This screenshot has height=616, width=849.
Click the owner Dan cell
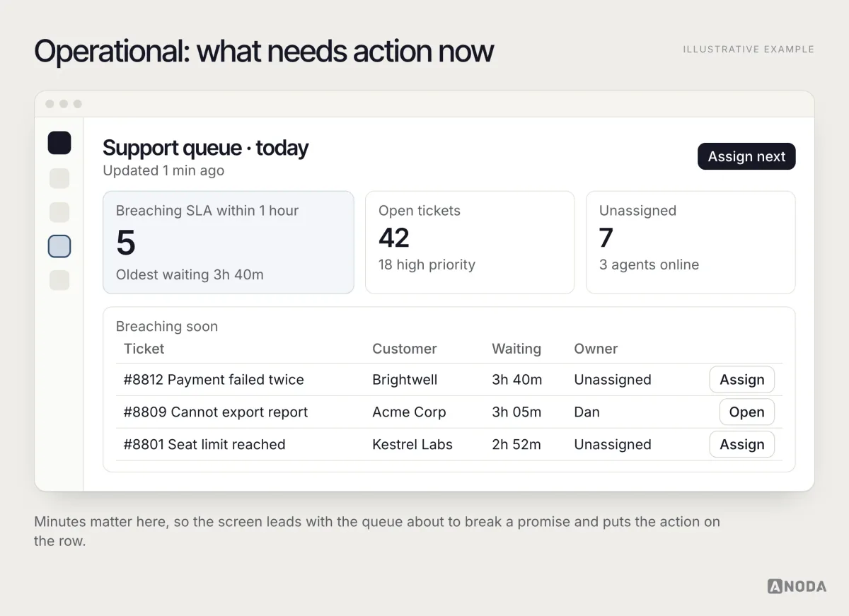tap(587, 412)
